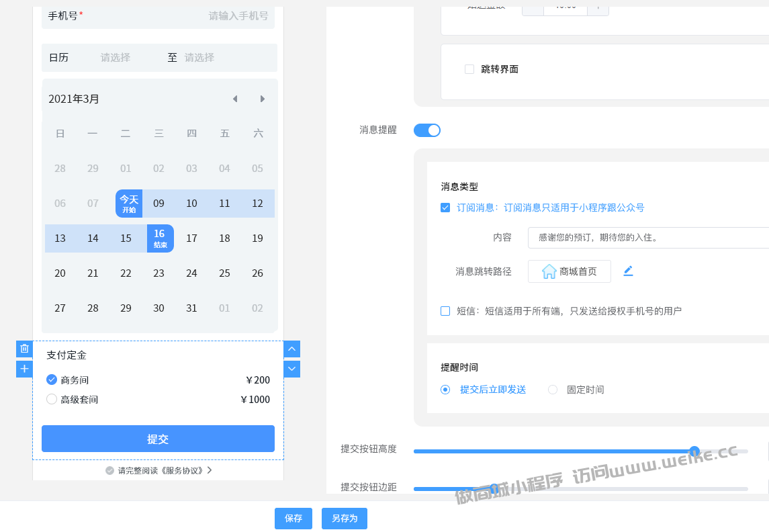Select March 15 in calendar
Image resolution: width=769 pixels, height=532 pixels.
[126, 238]
